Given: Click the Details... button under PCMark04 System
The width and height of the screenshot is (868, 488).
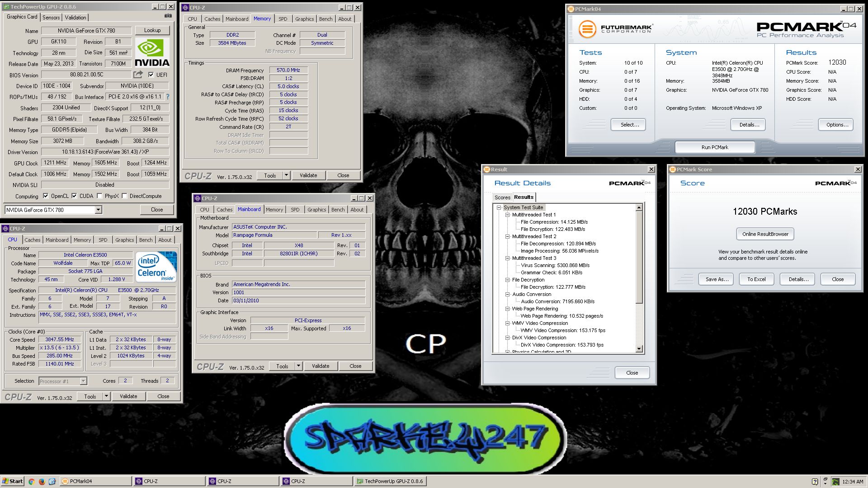Looking at the screenshot, I should pos(749,125).
